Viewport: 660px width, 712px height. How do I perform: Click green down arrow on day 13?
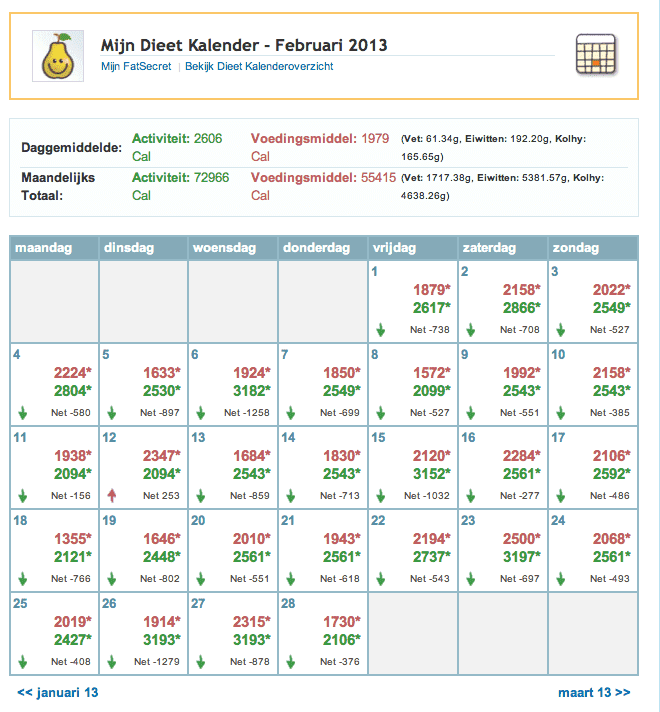201,496
